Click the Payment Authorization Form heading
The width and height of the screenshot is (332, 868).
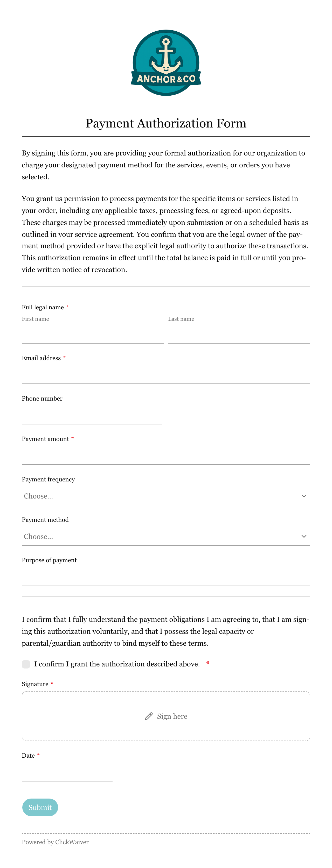[x=166, y=123]
